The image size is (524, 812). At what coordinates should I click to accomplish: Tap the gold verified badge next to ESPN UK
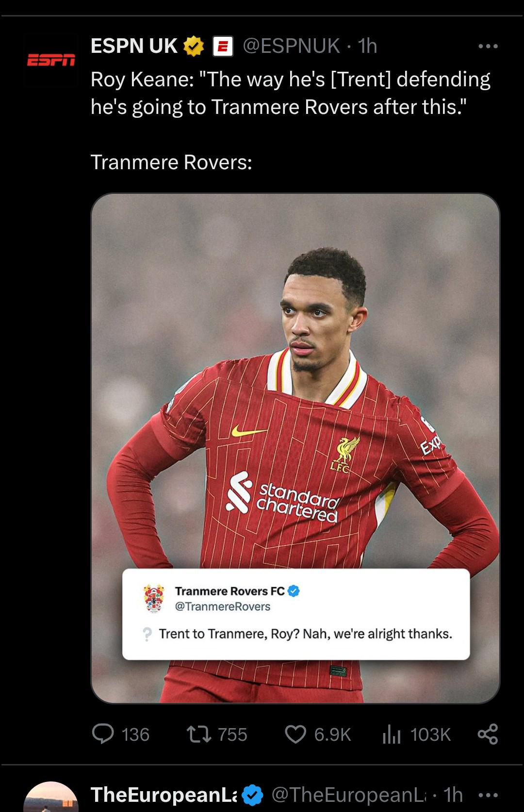click(194, 47)
